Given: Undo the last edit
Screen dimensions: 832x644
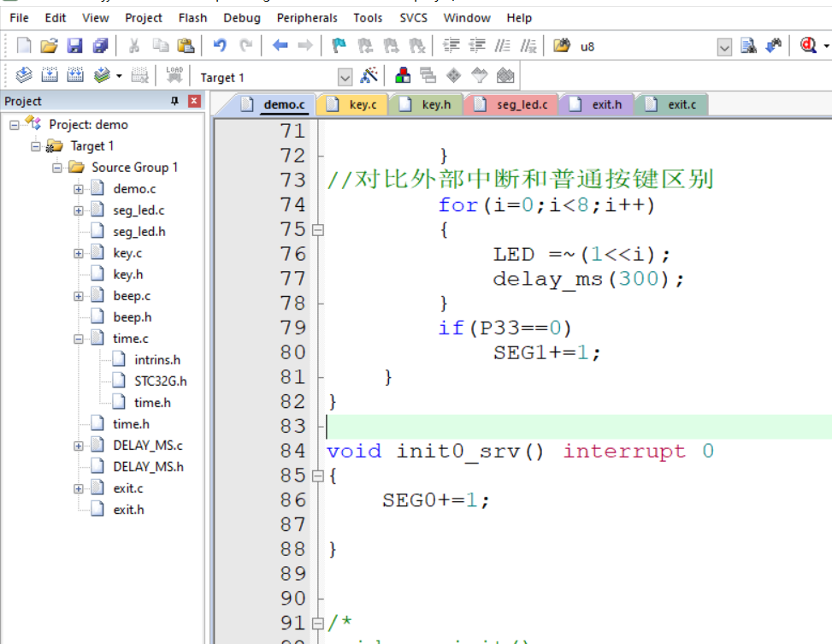Looking at the screenshot, I should 220,45.
